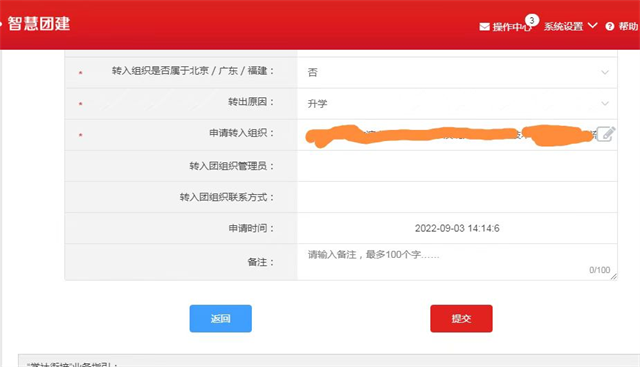Screen dimensions: 640x367
Task: Open the 转入组织是否属于北京/广东/福建 dropdown
Action: [x=457, y=72]
